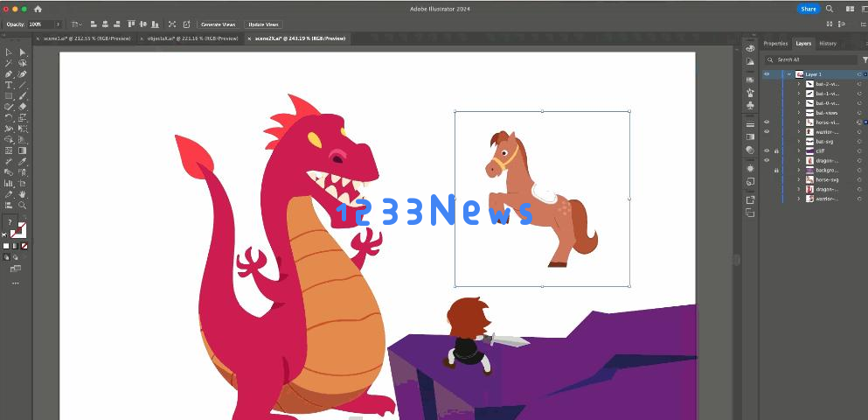Screen dimensions: 868x420
Task: Switch to objectsX.ai document tab
Action: click(x=192, y=38)
